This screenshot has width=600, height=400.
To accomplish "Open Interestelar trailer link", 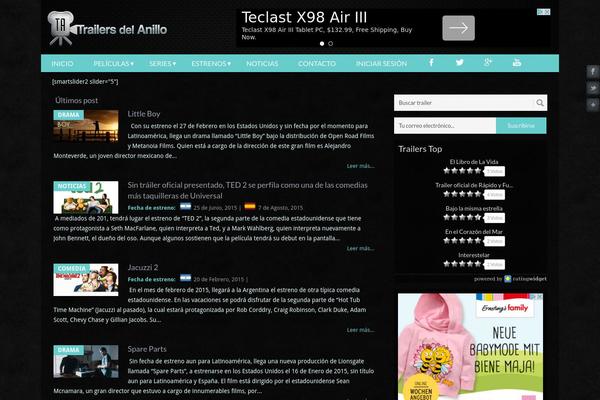I will click(474, 255).
